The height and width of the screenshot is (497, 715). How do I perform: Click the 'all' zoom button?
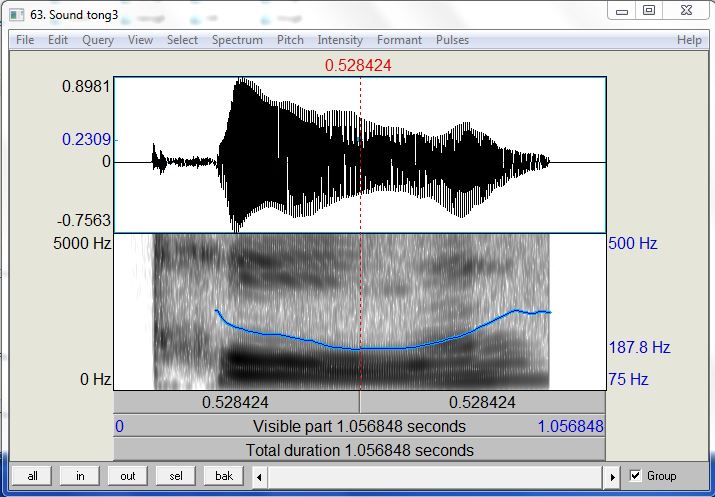(32, 476)
